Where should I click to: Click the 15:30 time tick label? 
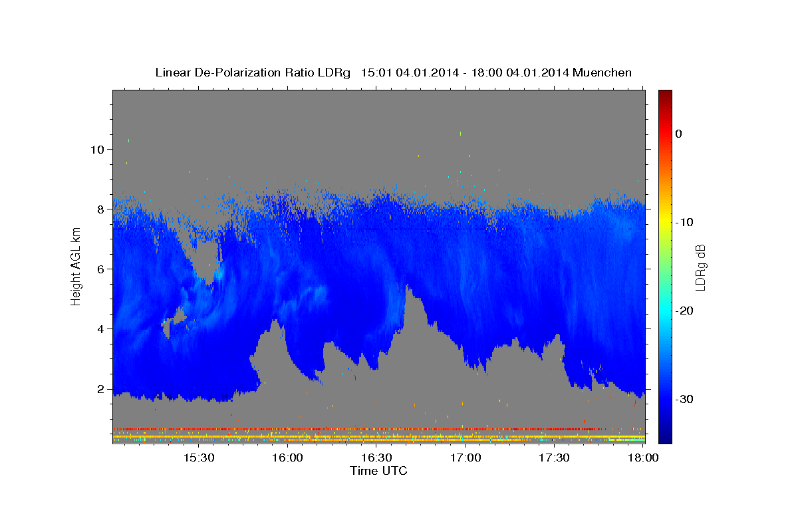pos(199,458)
